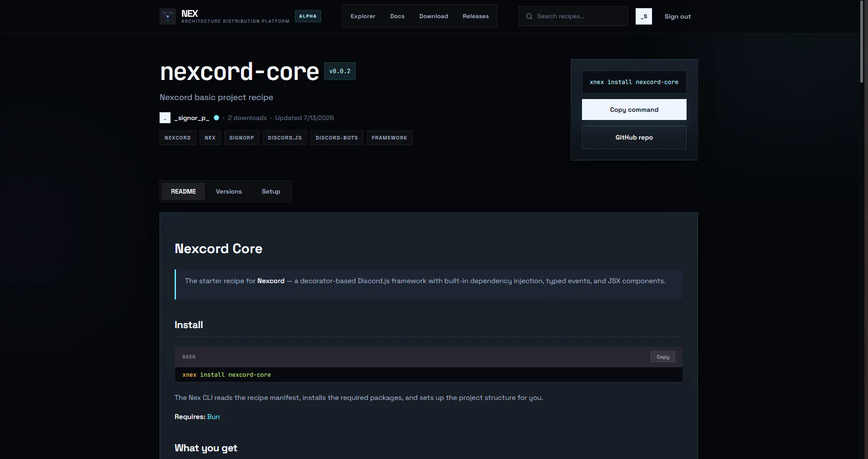Switch to the Setup tab
Image resolution: width=868 pixels, height=459 pixels.
pos(271,191)
